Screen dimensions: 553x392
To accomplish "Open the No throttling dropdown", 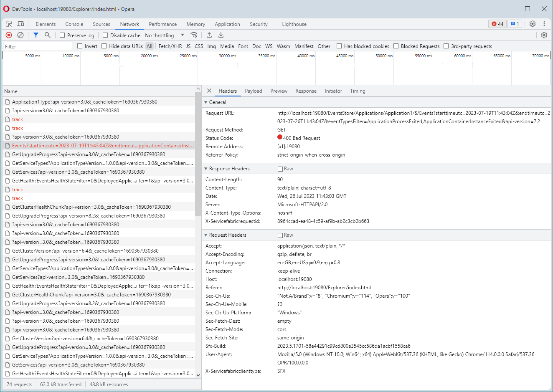I will pyautogui.click(x=164, y=35).
